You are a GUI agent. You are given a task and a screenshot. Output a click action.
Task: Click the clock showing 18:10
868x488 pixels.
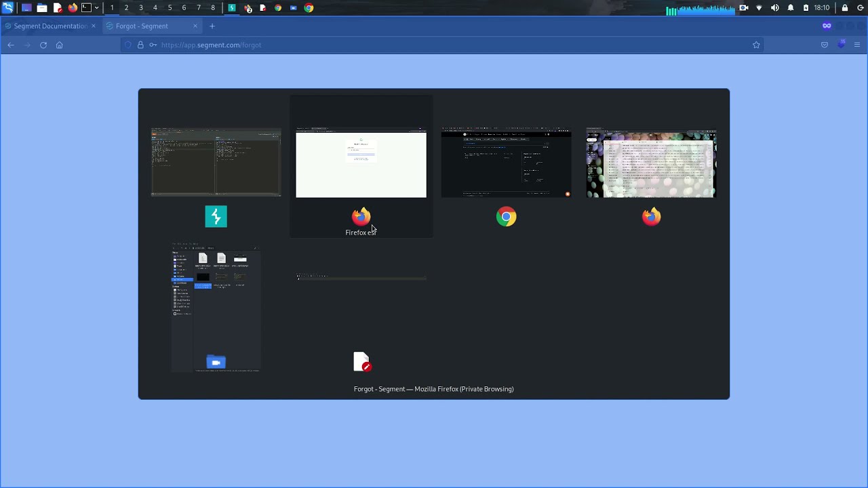click(x=821, y=8)
